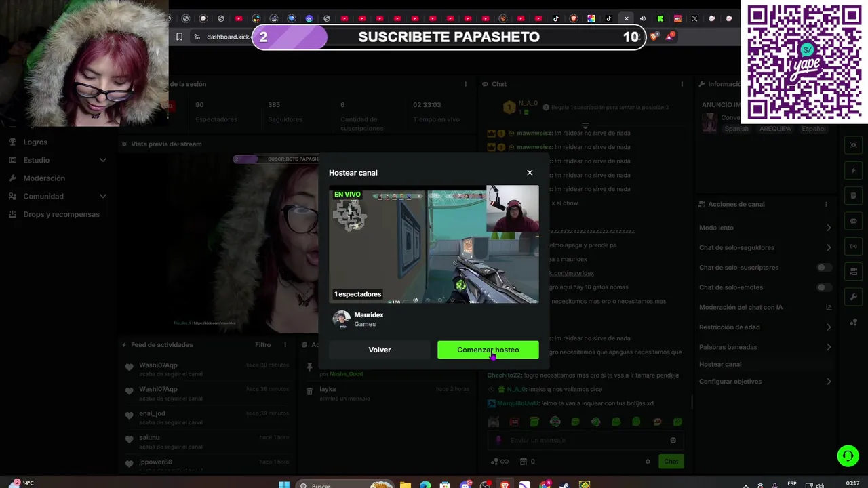Click Nashe_Good username in moderation panel
Image resolution: width=868 pixels, height=488 pixels.
(x=346, y=374)
